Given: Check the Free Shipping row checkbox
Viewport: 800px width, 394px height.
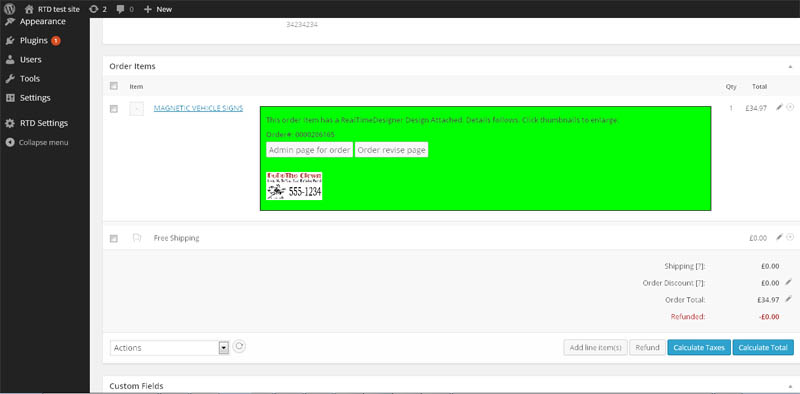Looking at the screenshot, I should (114, 238).
